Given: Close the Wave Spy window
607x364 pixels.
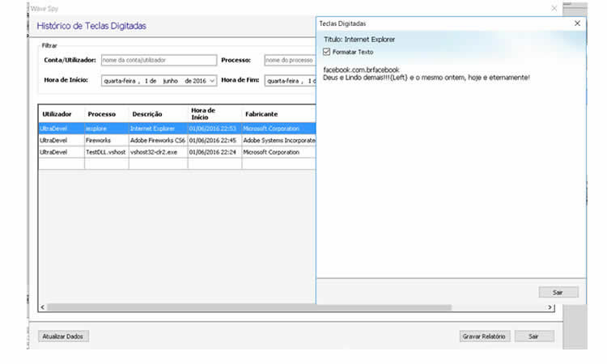Looking at the screenshot, I should coord(554,7).
